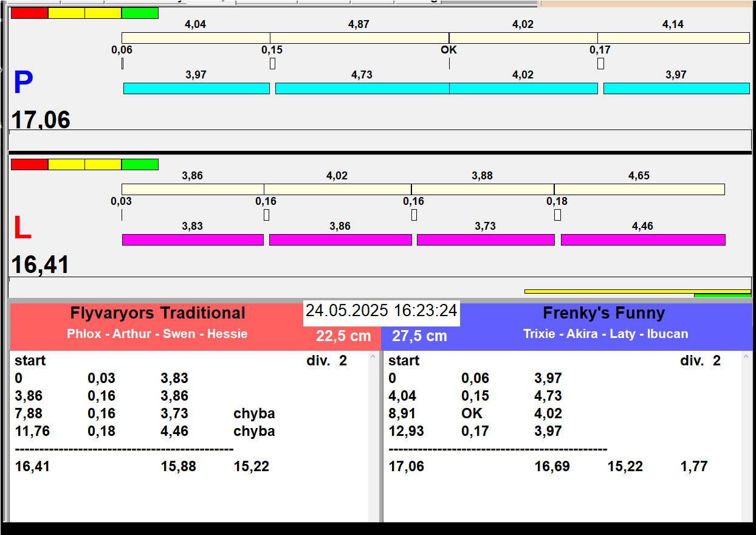The width and height of the screenshot is (756, 535).
Task: Click the yellow progress bar at lane L bottom
Action: (x=637, y=291)
